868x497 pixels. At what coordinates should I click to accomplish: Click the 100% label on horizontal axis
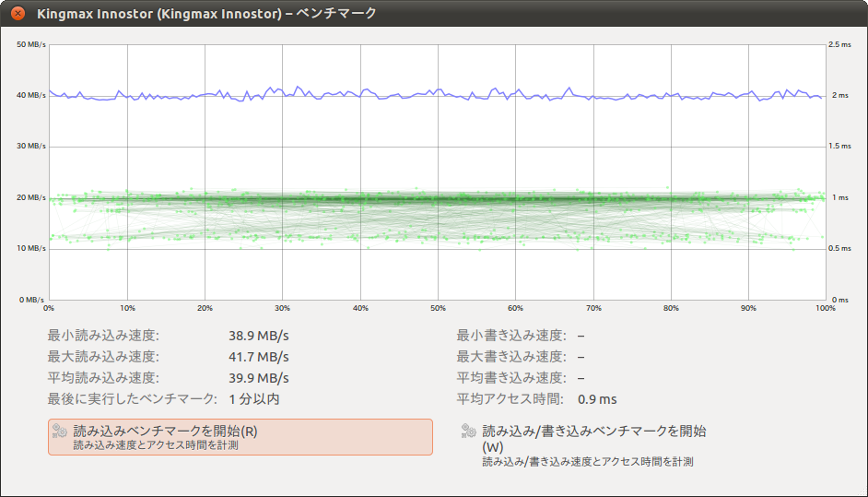826,308
